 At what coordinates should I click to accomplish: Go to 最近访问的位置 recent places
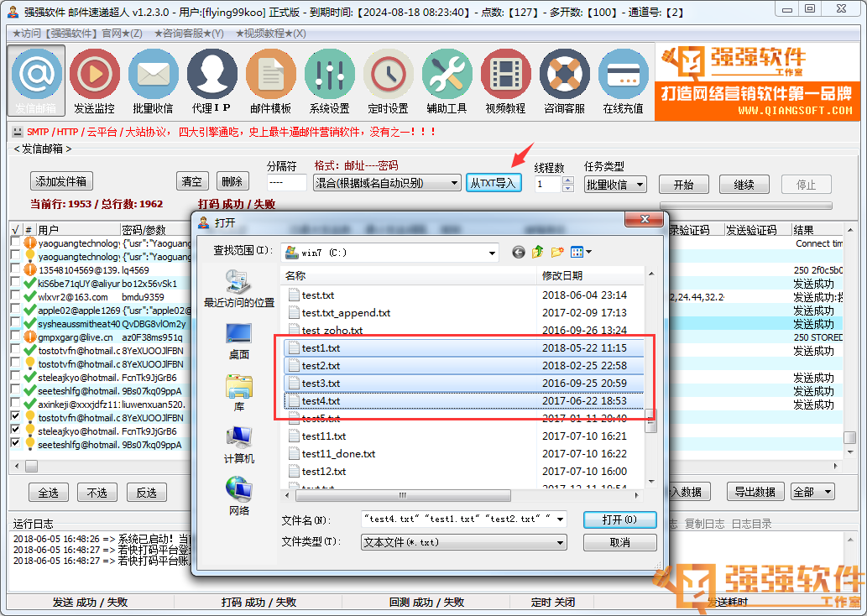(x=239, y=289)
